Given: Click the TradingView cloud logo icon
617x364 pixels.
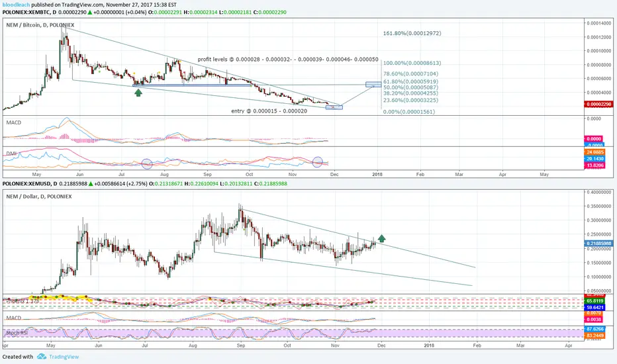Looking at the screenshot, I should (x=42, y=357).
